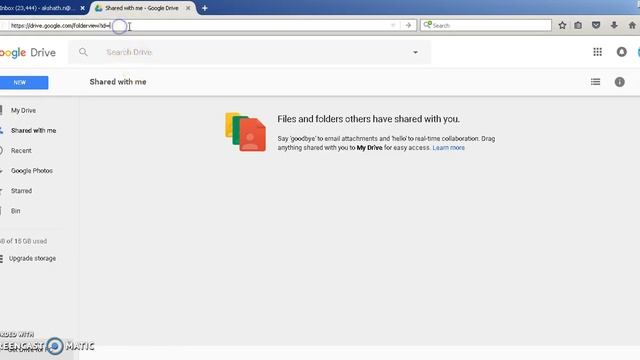The height and width of the screenshot is (360, 640).
Task: Close the Shared with me tab
Action: 188,8
